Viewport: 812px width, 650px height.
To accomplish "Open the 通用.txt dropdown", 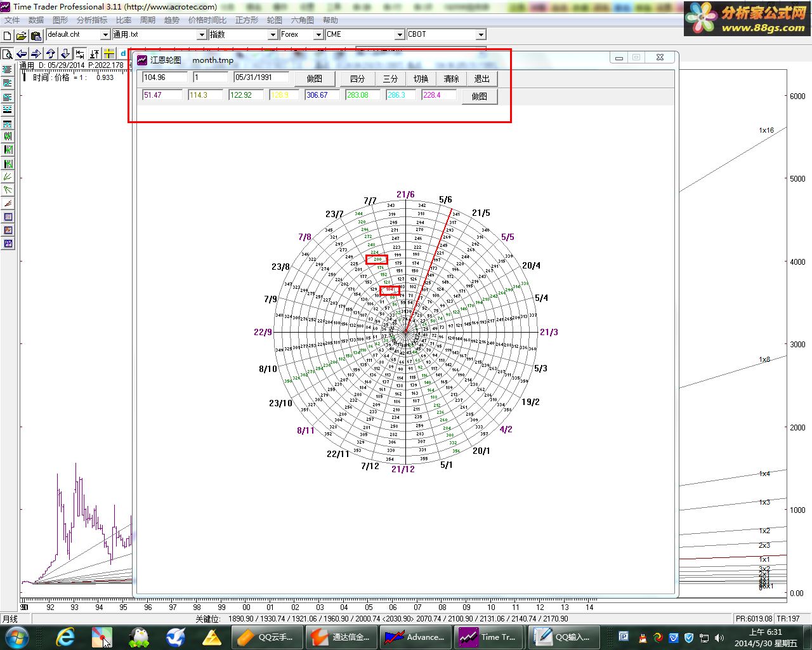I will click(202, 35).
